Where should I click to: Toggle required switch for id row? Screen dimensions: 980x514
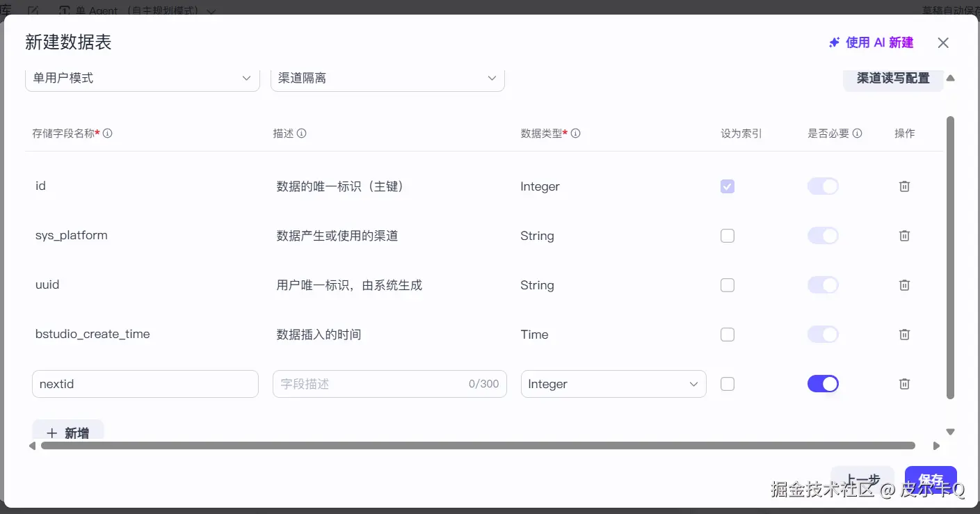(x=823, y=186)
